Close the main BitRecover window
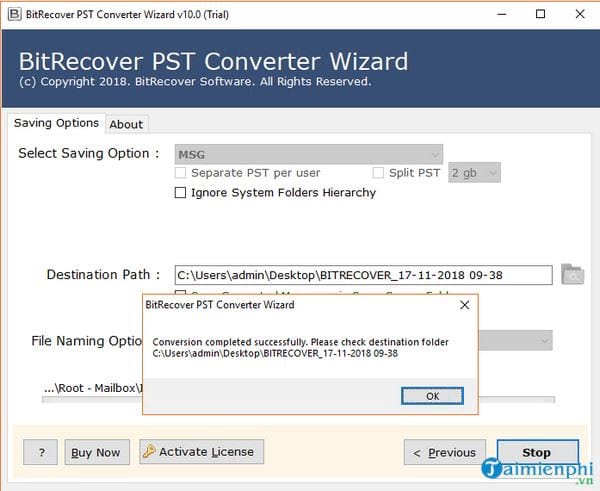Screen dimensions: 600x491 [x=580, y=15]
